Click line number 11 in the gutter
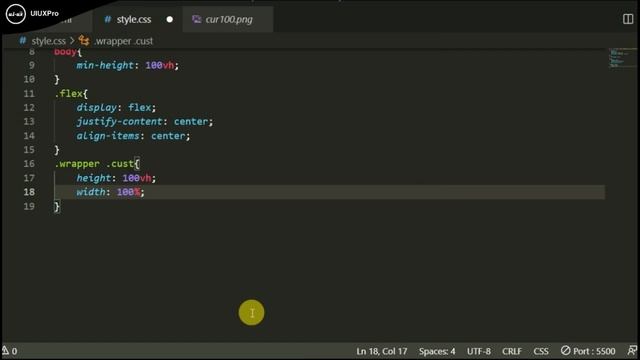 pyautogui.click(x=29, y=94)
